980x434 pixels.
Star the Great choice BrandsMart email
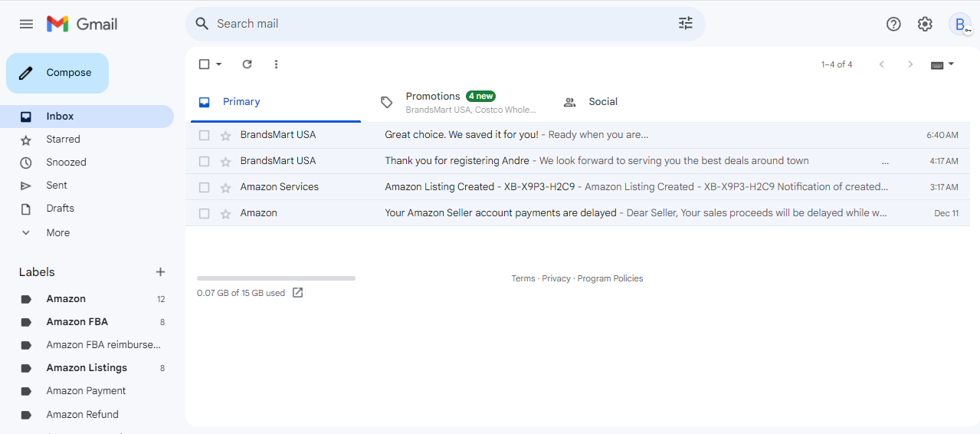225,136
